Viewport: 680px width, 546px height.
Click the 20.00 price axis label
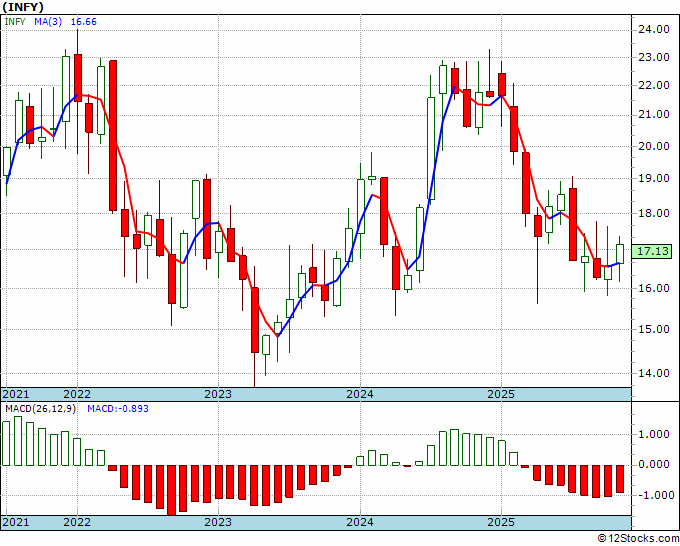(x=654, y=146)
